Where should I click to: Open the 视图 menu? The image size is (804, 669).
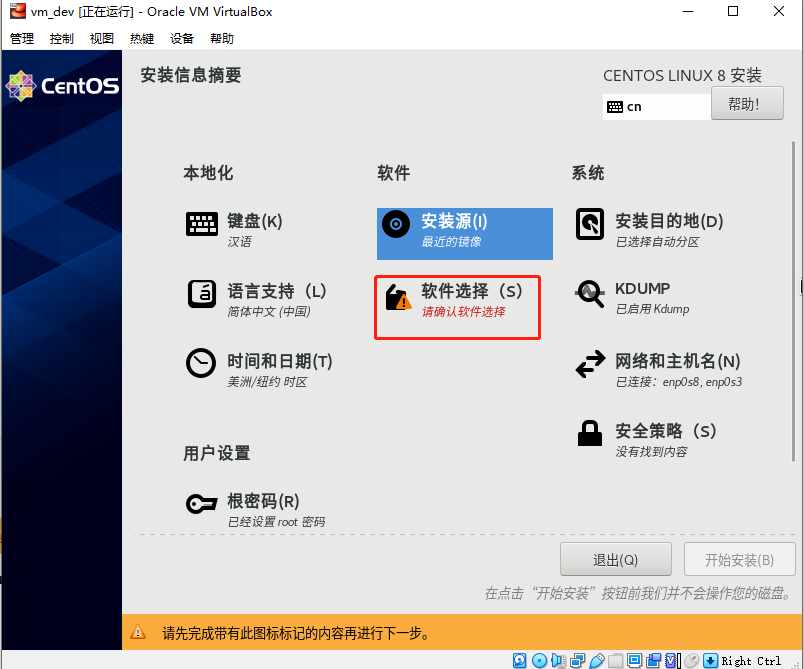coord(102,38)
